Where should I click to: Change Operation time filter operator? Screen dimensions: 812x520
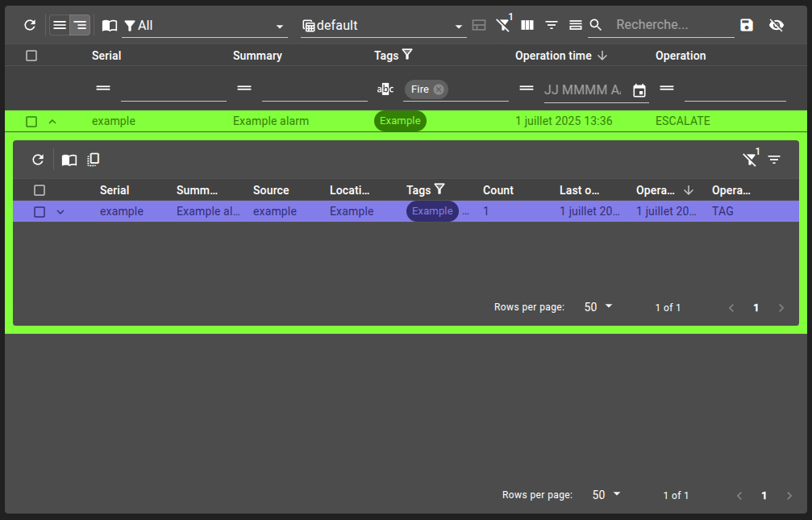click(526, 88)
